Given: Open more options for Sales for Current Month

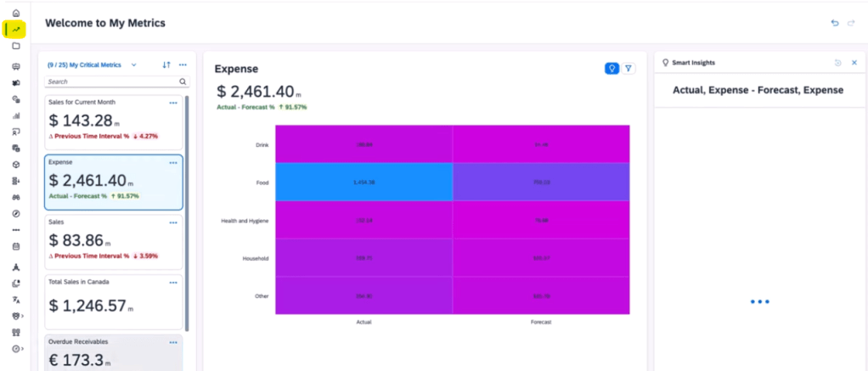Looking at the screenshot, I should [x=173, y=103].
